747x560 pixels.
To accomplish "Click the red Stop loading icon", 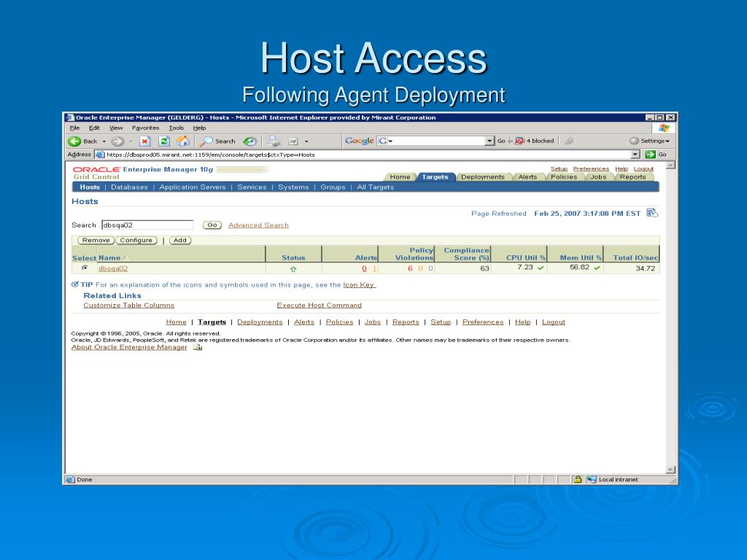I will point(145,141).
